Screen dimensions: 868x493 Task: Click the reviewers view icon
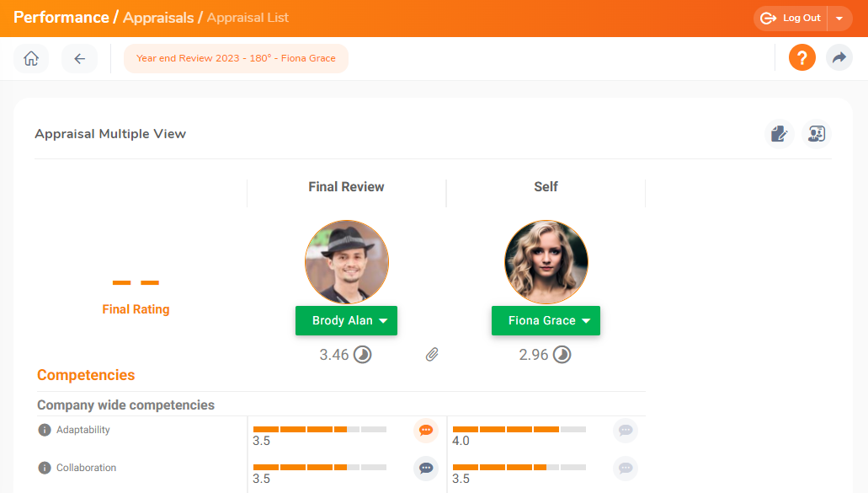[x=816, y=133]
